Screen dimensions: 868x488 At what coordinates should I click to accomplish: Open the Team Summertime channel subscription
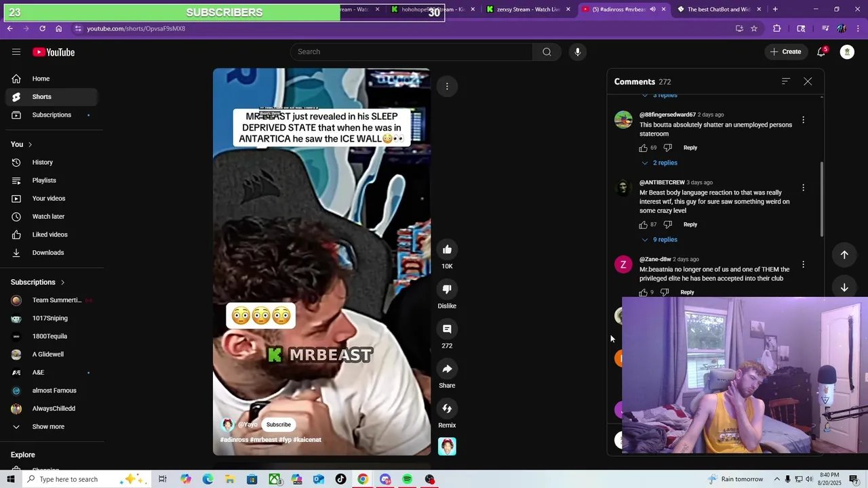coord(51,300)
